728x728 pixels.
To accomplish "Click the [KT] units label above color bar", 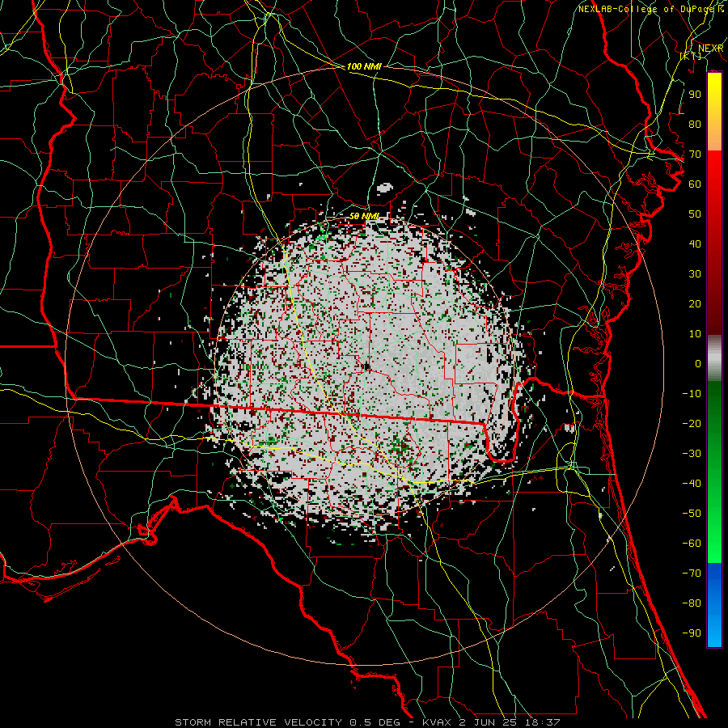I will (x=691, y=56).
